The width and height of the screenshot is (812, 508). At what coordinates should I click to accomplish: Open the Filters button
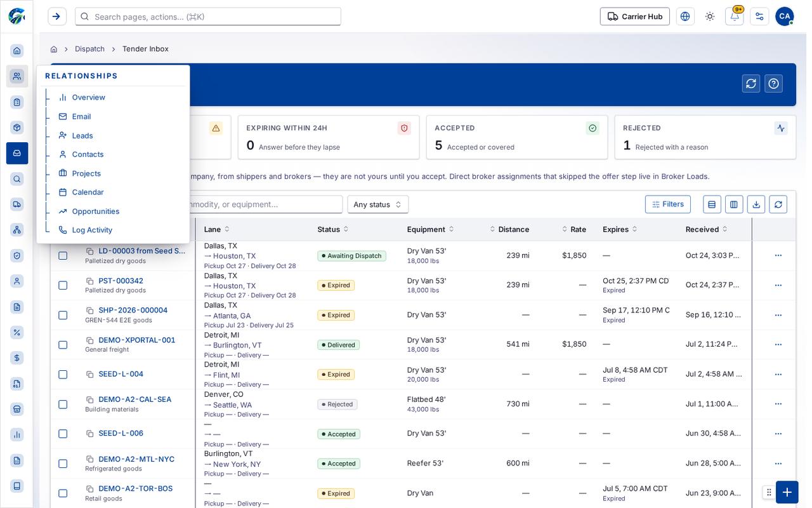coord(667,204)
